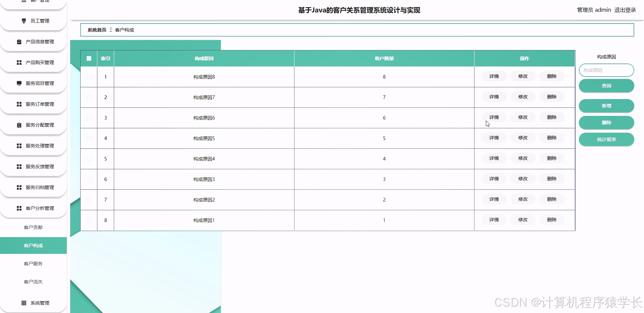View 详情 for 构成原因6
The image size is (644, 313).
pyautogui.click(x=494, y=118)
